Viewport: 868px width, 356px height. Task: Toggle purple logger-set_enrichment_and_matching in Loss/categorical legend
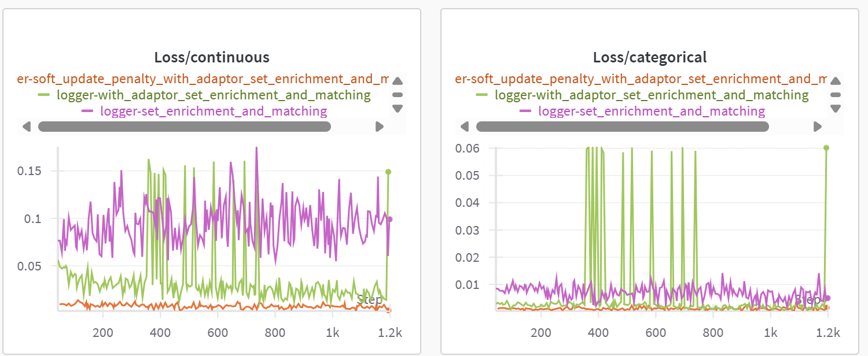point(651,111)
